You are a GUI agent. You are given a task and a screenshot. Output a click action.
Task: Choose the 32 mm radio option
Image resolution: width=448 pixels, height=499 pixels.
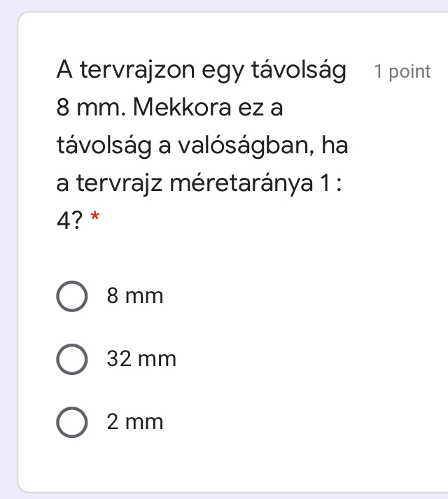(72, 360)
